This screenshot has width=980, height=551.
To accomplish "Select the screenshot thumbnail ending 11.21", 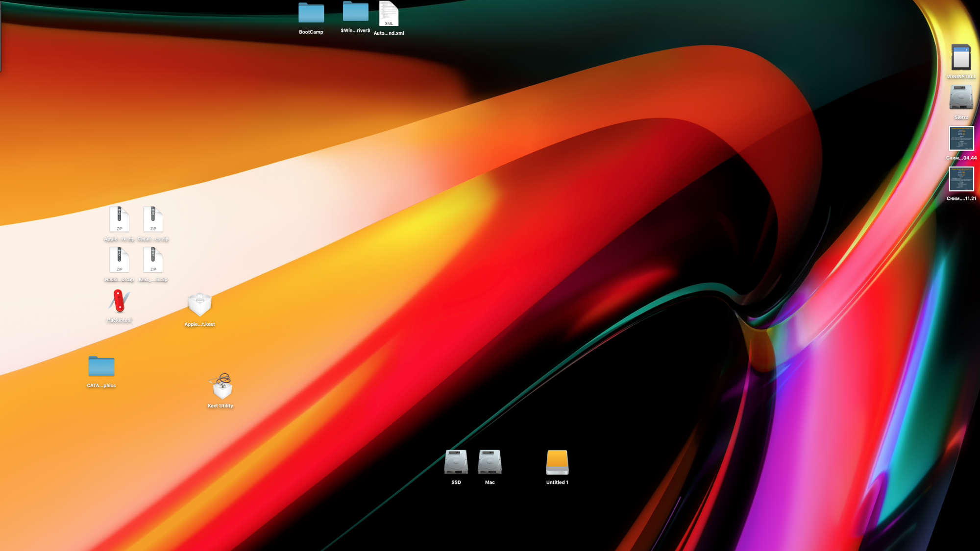I will point(961,179).
